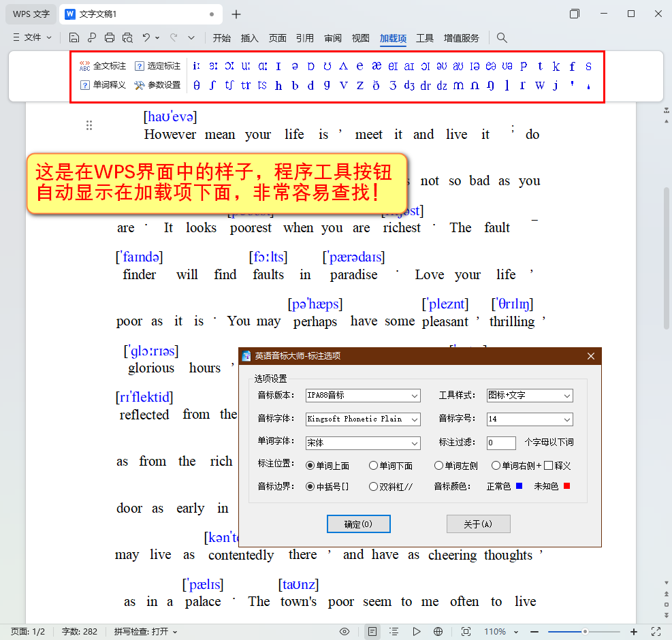Switch to the 引用 ribbon tab
The image size is (672, 640).
click(x=305, y=38)
